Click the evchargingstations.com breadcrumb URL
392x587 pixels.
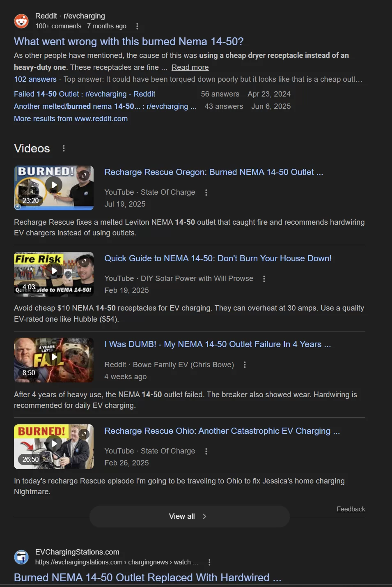coord(117,562)
